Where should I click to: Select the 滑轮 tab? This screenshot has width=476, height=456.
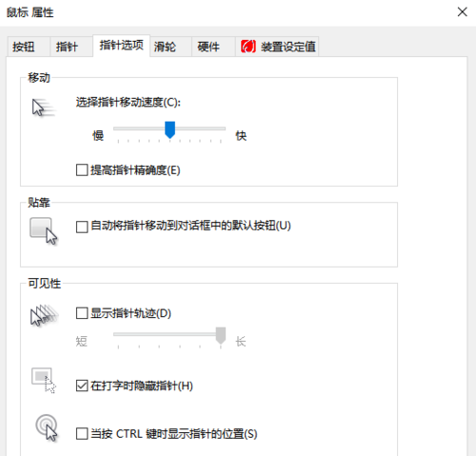pyautogui.click(x=170, y=47)
